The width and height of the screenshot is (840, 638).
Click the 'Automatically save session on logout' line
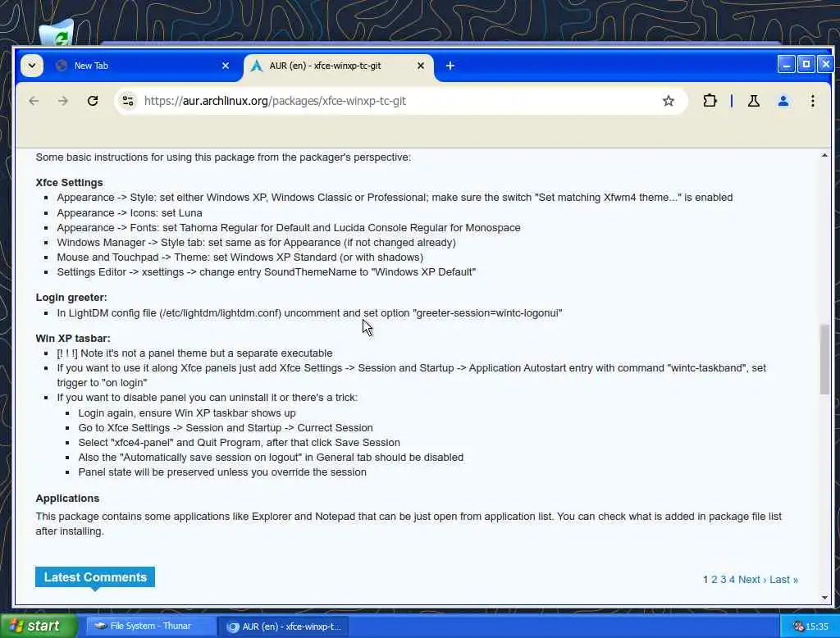271,457
